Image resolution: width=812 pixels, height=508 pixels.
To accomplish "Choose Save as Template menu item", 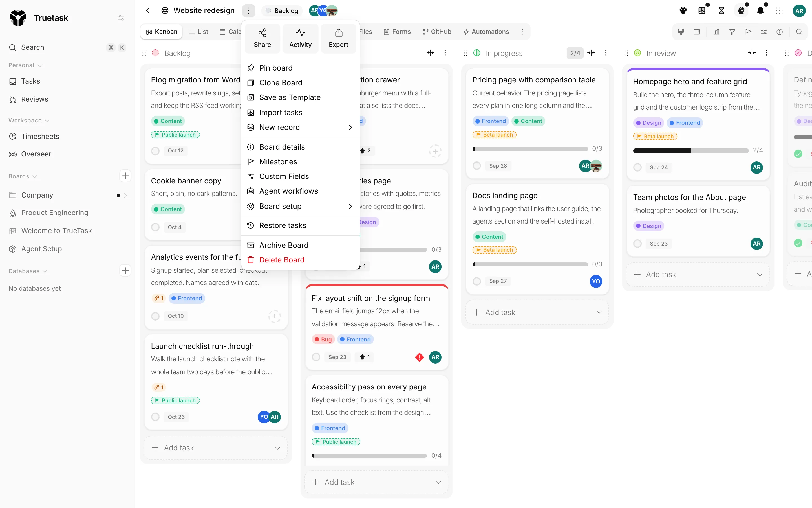I will (x=300, y=97).
